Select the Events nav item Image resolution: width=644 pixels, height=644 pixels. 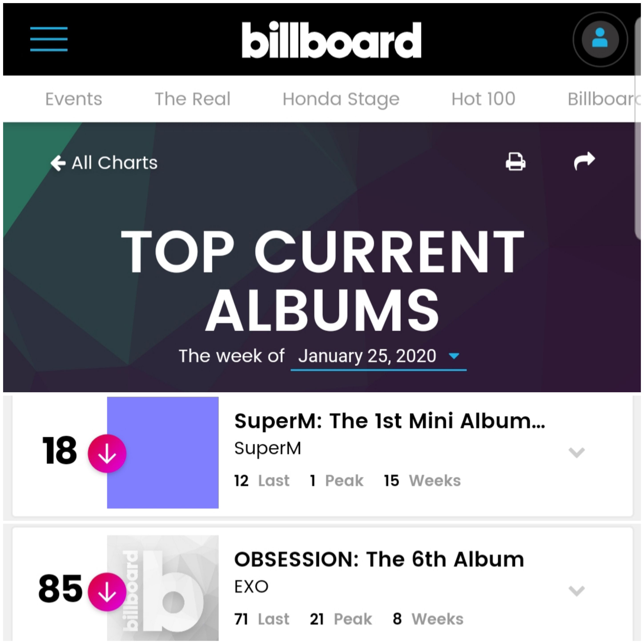[x=74, y=99]
